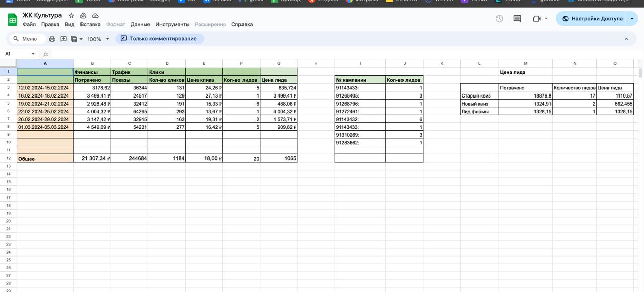Open version history clock icon
Viewport: 644px width, 292px height.
[499, 19]
